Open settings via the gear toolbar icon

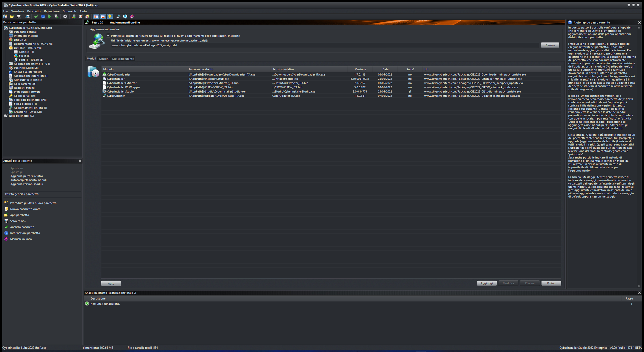(65, 16)
